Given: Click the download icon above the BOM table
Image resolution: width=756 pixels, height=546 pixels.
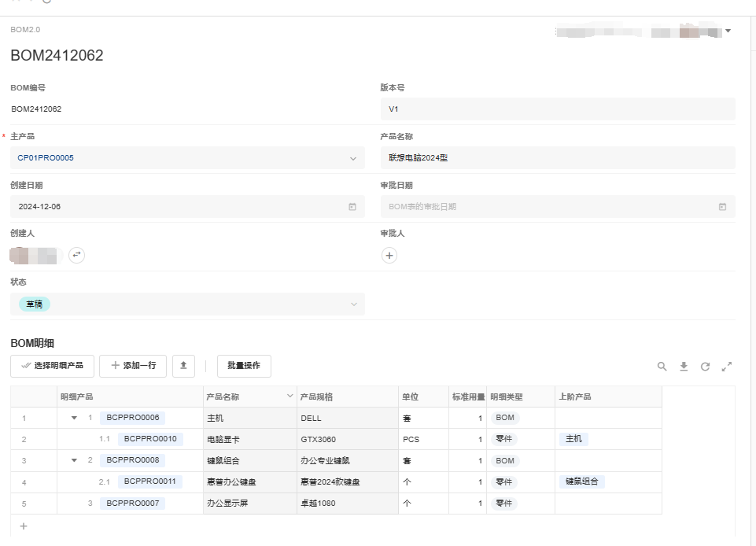Looking at the screenshot, I should click(684, 367).
